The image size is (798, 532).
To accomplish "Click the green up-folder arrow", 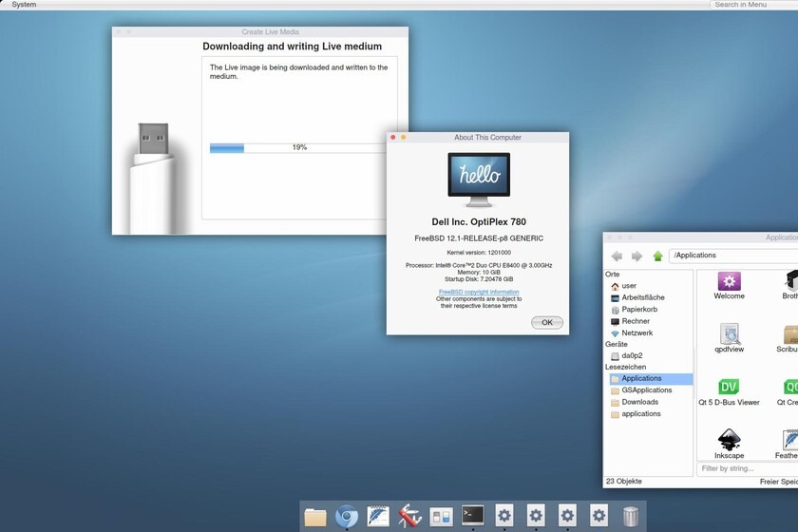I will [x=657, y=256].
